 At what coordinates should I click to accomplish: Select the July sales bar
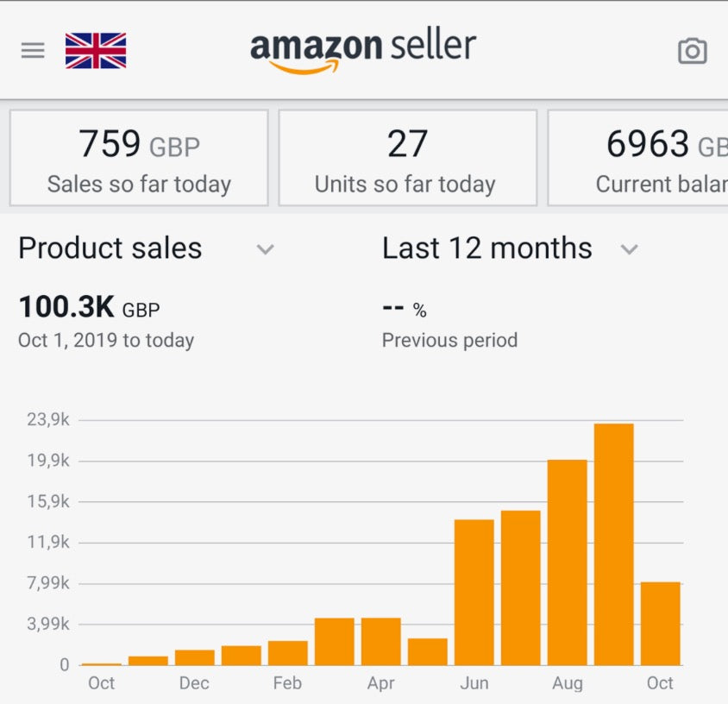click(x=521, y=588)
